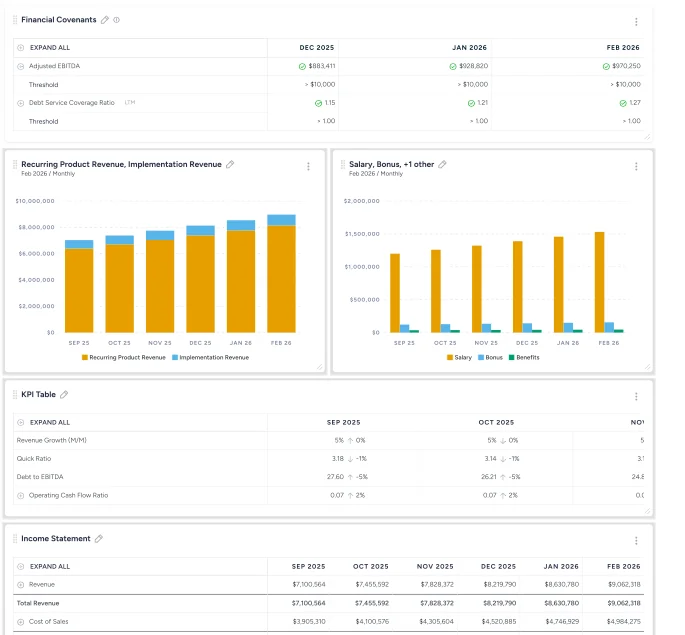Image resolution: width=685 pixels, height=635 pixels.
Task: Click the NOV 2025 column header in Income Statement
Action: pyautogui.click(x=435, y=567)
